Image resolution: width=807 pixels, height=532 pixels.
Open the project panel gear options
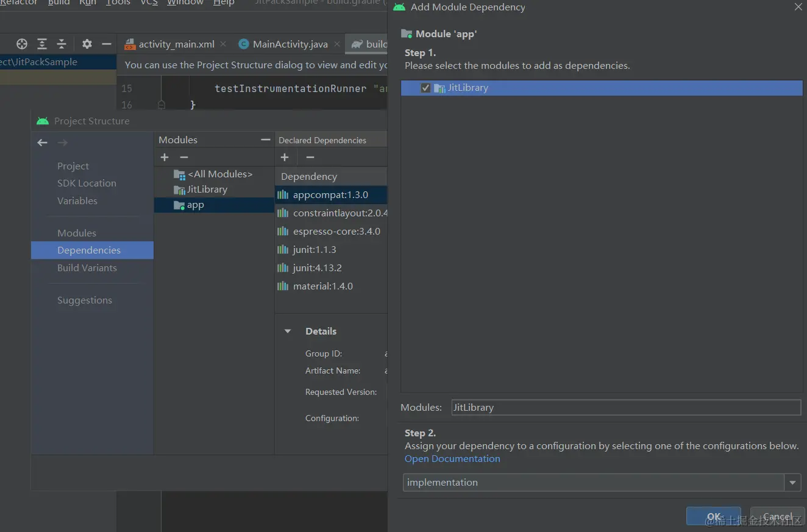pos(87,44)
